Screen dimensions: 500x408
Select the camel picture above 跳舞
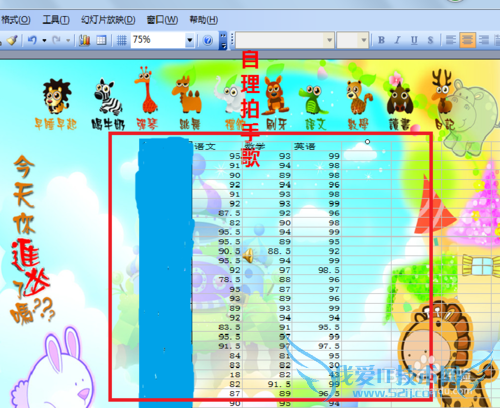[x=187, y=95]
